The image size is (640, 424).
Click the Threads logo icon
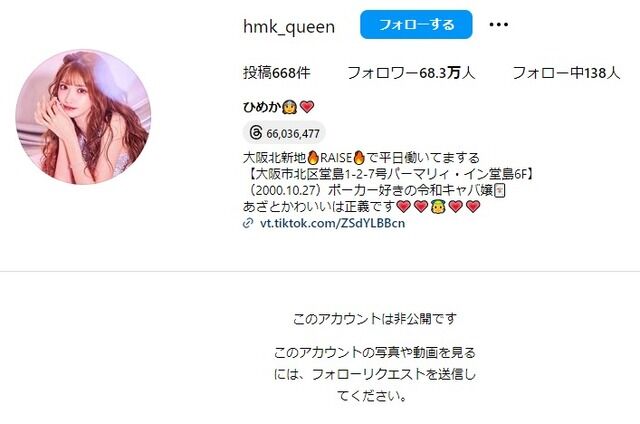(256, 133)
